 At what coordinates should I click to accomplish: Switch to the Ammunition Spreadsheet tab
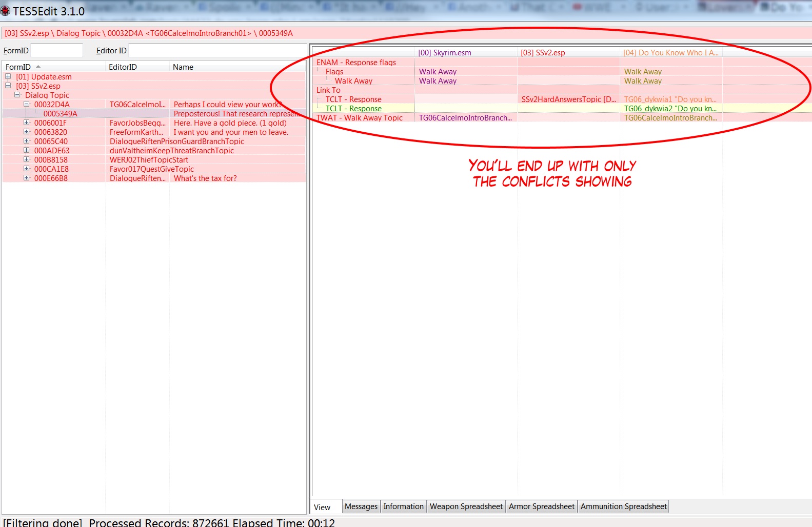click(x=623, y=506)
